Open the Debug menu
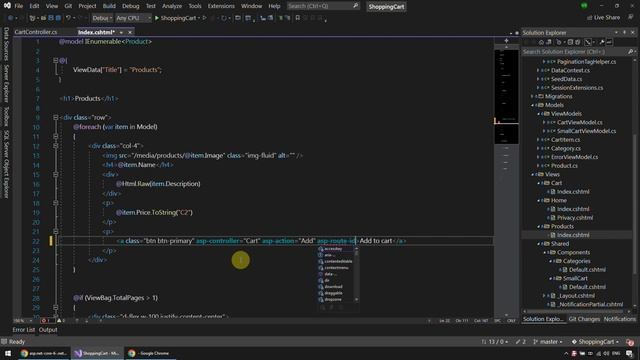The width and height of the screenshot is (640, 360). pos(131,6)
